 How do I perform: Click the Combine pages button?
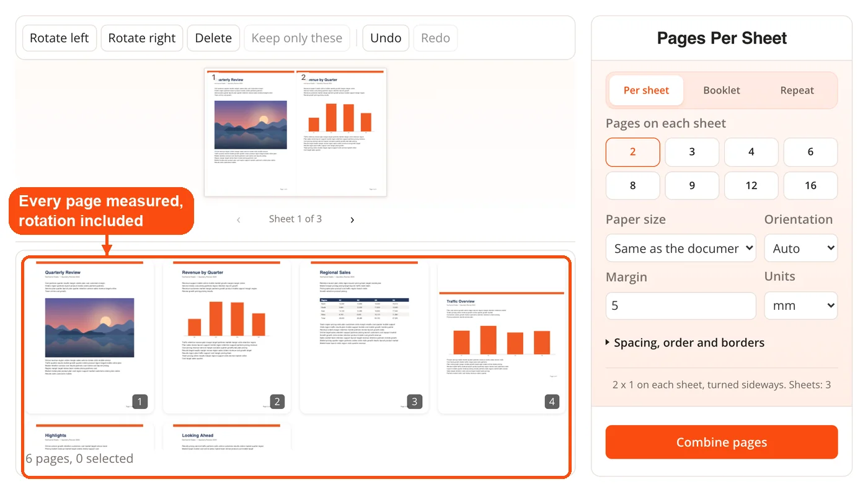point(722,442)
